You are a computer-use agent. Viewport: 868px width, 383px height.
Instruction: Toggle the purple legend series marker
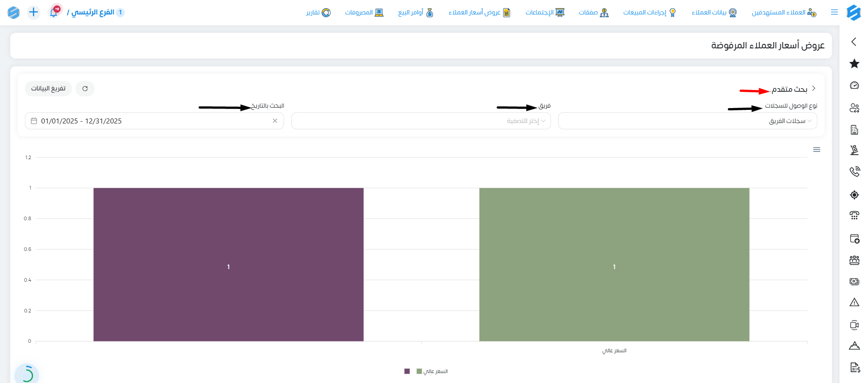click(407, 371)
